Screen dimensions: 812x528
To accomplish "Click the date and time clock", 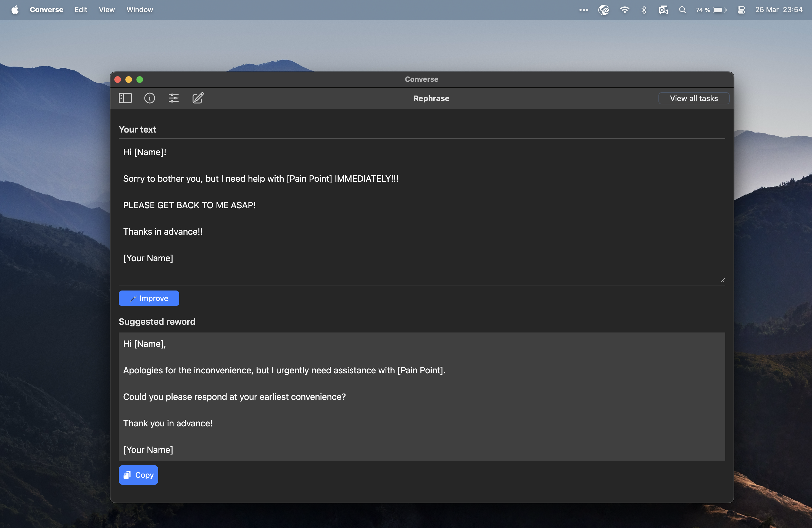I will click(779, 10).
